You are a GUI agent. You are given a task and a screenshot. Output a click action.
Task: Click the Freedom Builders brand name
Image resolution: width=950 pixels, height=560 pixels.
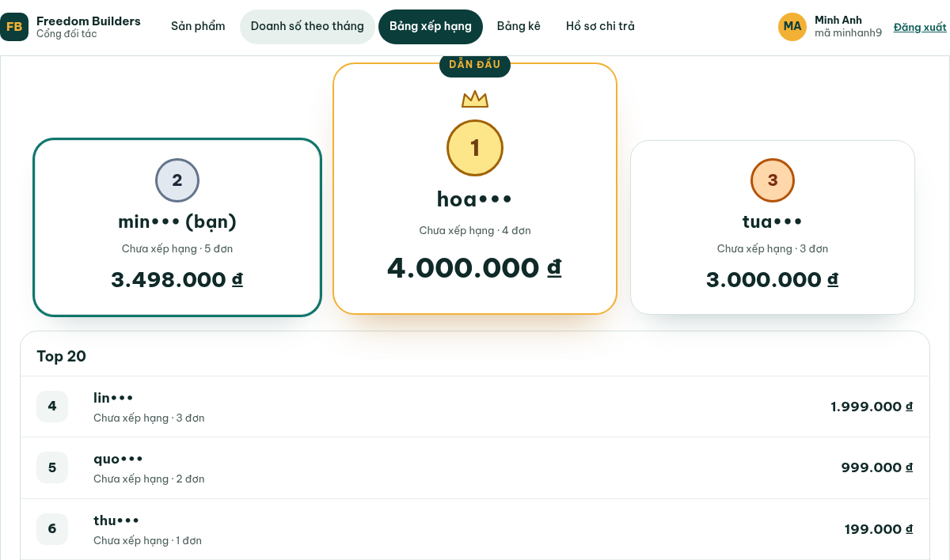[89, 21]
